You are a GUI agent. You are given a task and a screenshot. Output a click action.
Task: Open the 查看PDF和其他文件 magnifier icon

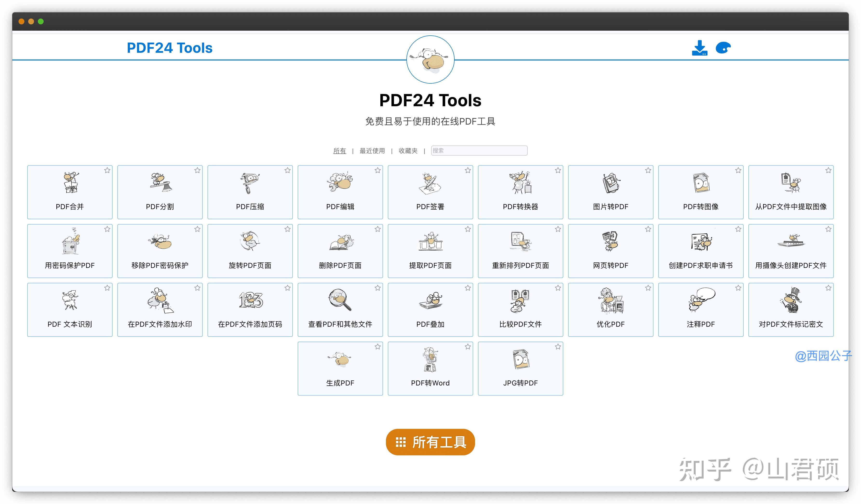pos(340,300)
